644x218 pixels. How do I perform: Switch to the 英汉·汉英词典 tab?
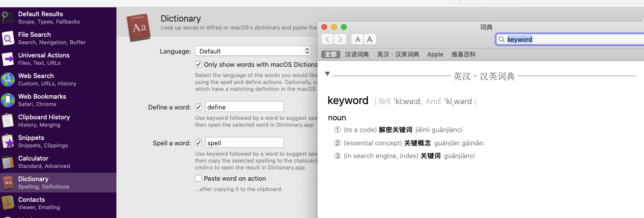tap(398, 54)
